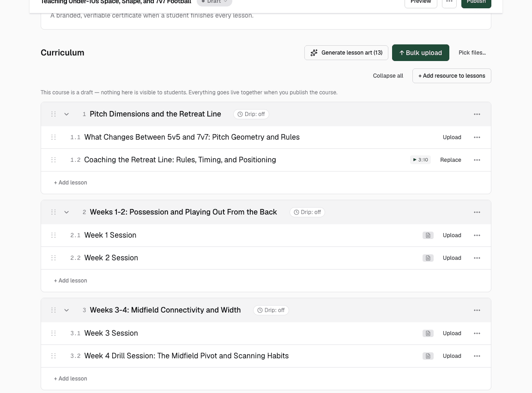The image size is (532, 393).
Task: Click document icon on Week 3 Session
Action: coord(428,333)
